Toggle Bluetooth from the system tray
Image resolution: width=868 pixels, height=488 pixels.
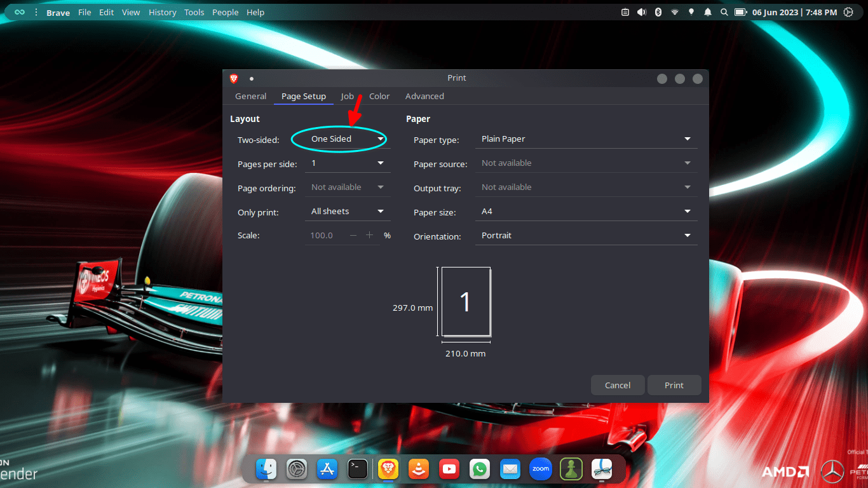coord(658,11)
